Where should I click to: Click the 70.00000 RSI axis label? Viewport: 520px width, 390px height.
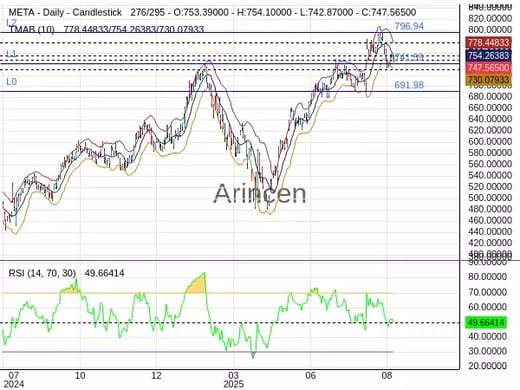pyautogui.click(x=487, y=292)
